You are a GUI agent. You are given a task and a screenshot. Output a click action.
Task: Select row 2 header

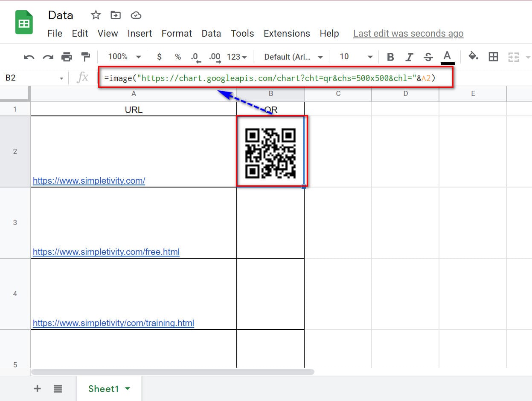tap(15, 151)
